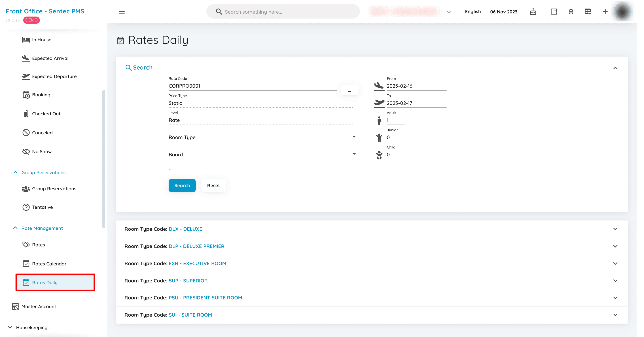The image size is (644, 337).
Task: Toggle the hamburger sidebar menu
Action: [x=121, y=11]
